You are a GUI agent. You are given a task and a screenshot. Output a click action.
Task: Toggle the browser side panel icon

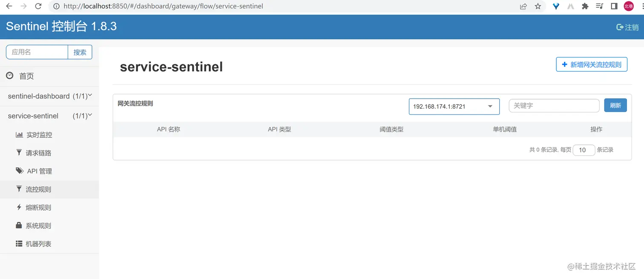pos(614,6)
